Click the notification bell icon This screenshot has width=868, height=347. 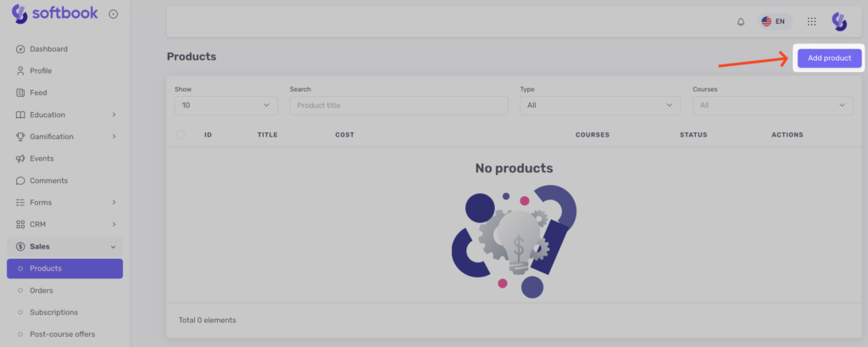tap(741, 21)
